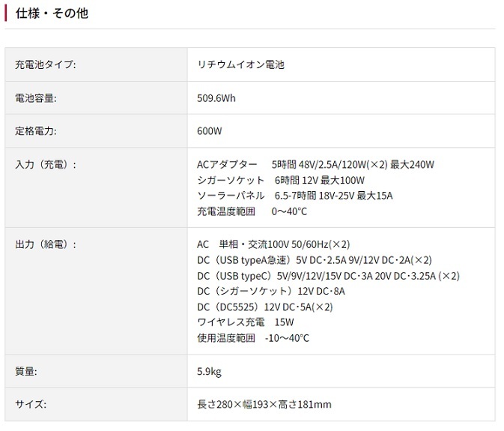
Task: Select the 電池容量 row label
Action: (x=36, y=98)
